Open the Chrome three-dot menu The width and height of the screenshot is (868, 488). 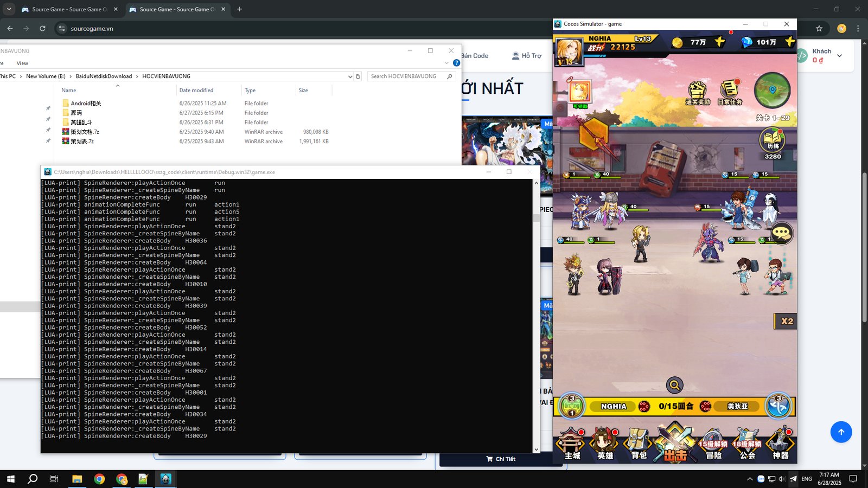[858, 28]
